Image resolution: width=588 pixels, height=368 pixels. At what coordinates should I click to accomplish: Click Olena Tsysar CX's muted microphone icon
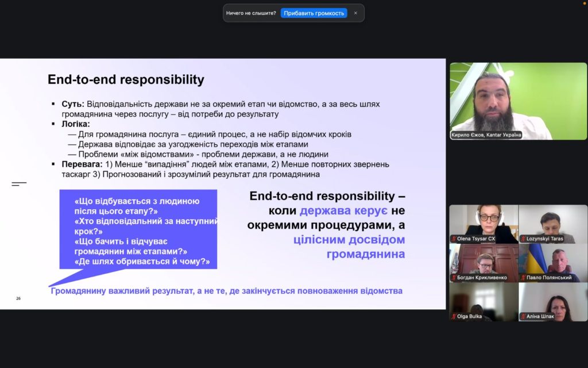click(x=454, y=239)
